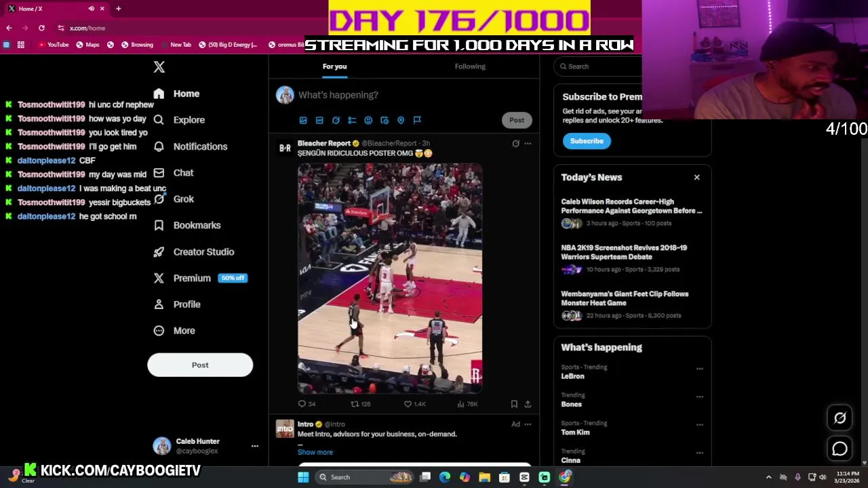Open Grok in the sidebar
Viewport: 868px width, 488px height.
174,199
